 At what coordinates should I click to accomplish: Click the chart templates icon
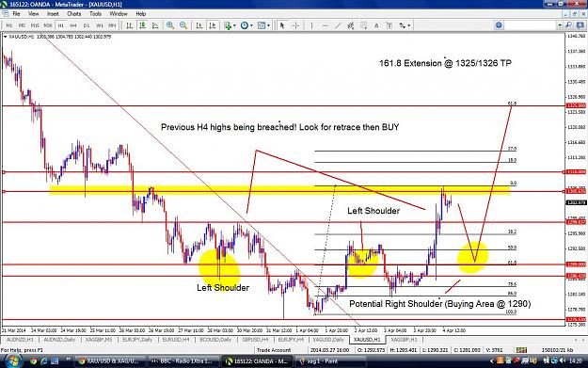pos(262,25)
